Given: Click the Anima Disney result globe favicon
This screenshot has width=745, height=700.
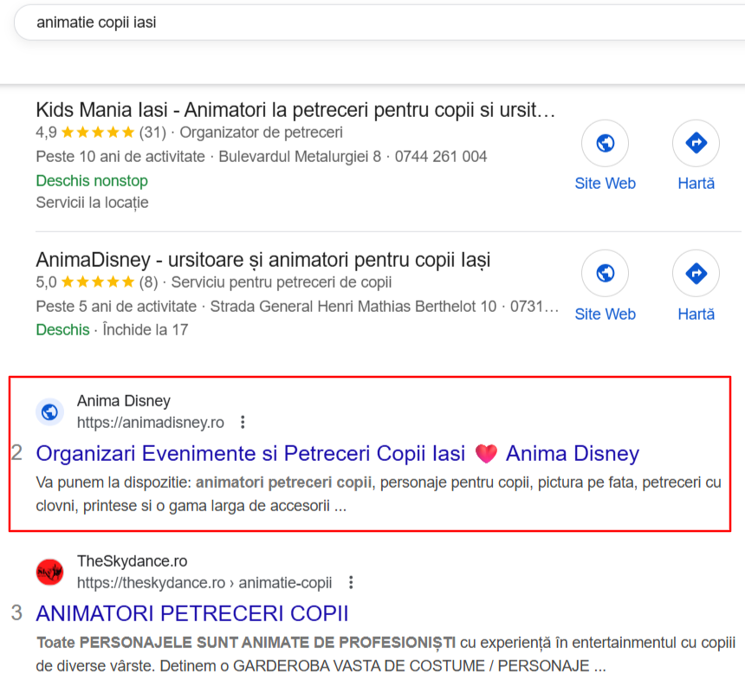Looking at the screenshot, I should click(50, 412).
